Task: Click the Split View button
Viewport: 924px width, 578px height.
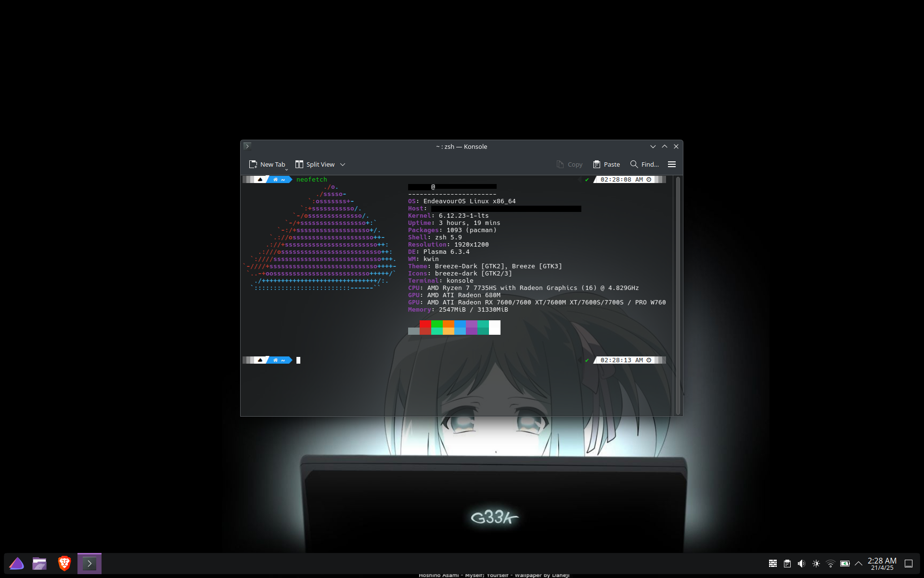Action: (315, 164)
